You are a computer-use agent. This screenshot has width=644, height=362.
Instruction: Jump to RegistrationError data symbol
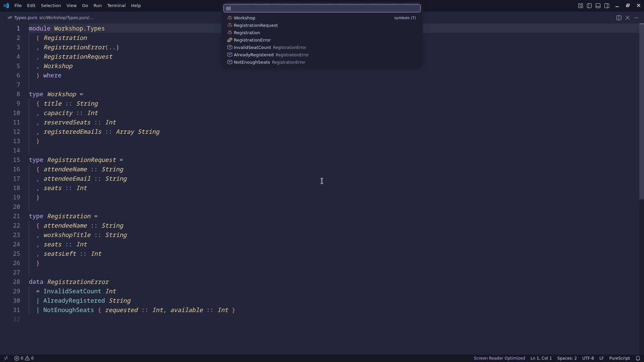[x=322, y=40]
